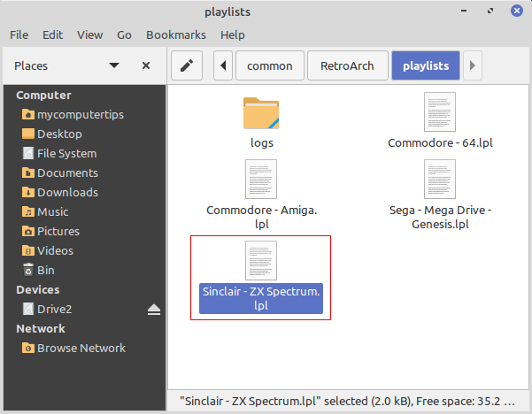Open the Bookmarks menu
Image resolution: width=532 pixels, height=414 pixels.
click(x=175, y=34)
